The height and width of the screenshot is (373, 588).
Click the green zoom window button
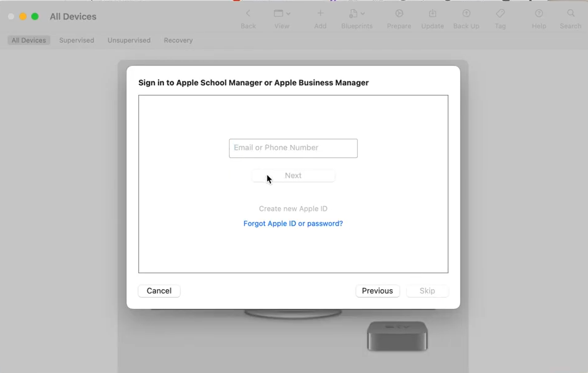click(x=35, y=17)
